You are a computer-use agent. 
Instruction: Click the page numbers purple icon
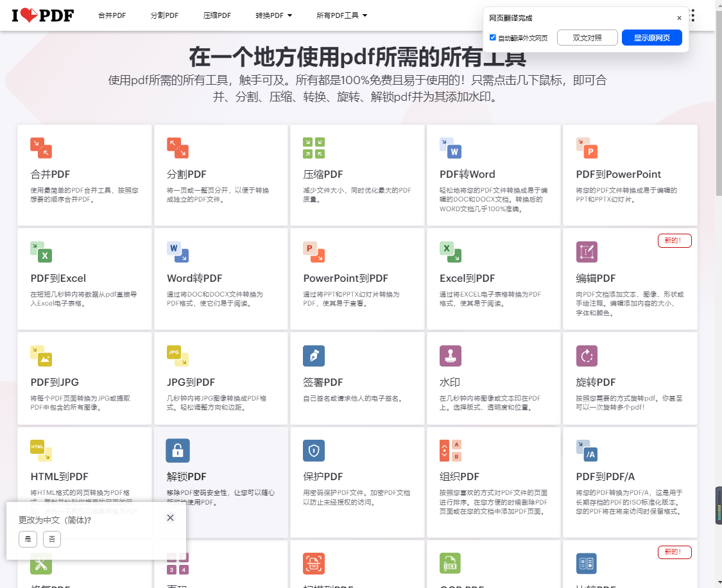pyautogui.click(x=178, y=565)
